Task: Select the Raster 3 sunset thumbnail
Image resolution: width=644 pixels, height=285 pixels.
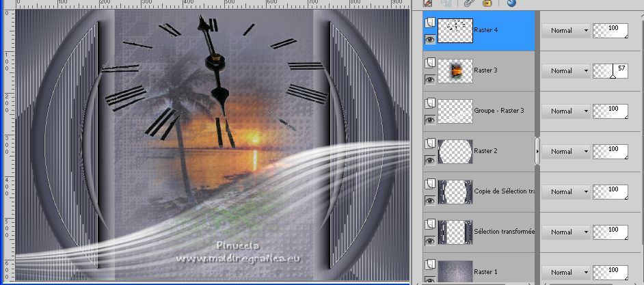Action: 455,70
